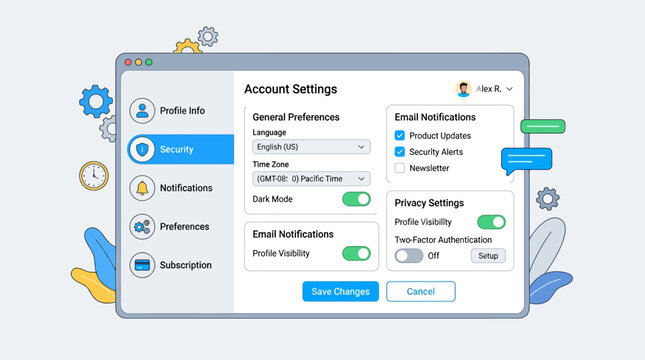Click Setup for two-factor authentication
Viewport: 645px width, 360px height.
click(488, 255)
